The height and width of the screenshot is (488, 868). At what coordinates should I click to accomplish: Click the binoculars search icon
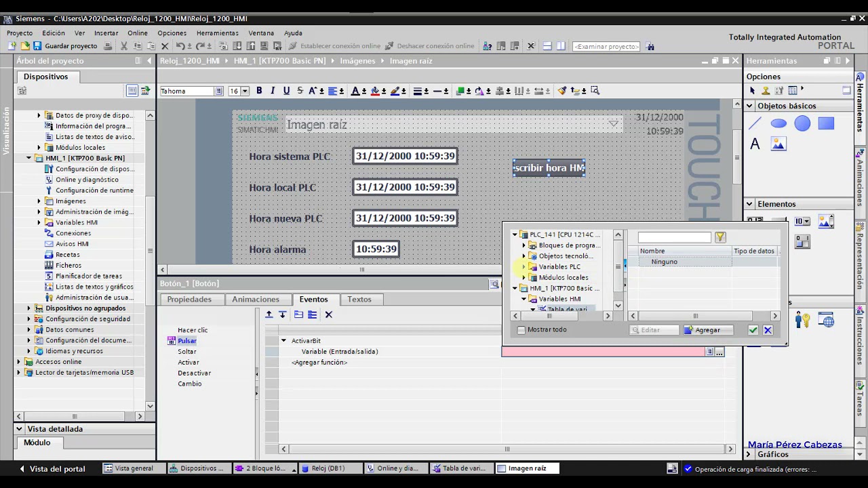[650, 46]
